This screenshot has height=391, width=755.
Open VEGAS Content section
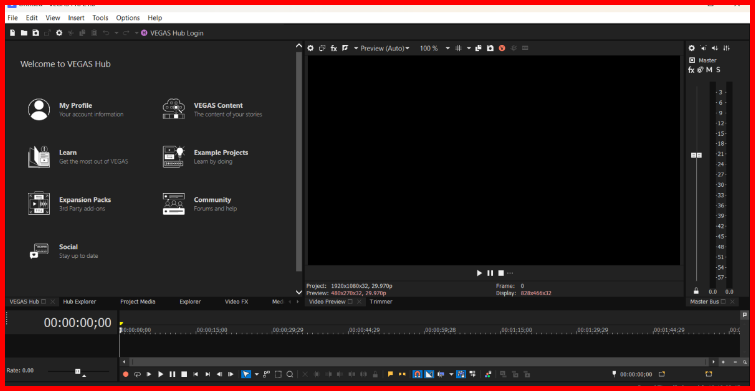(x=212, y=109)
